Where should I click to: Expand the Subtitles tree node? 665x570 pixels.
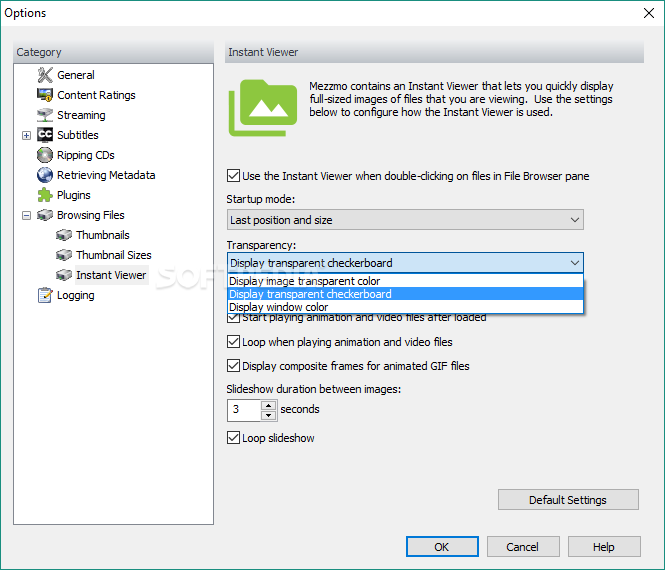click(x=26, y=135)
